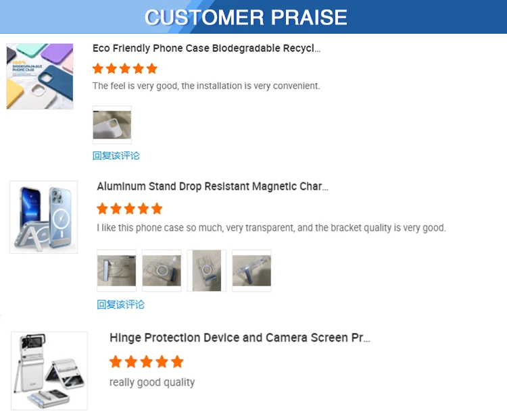Viewport: 507px width, 420px height.
Task: Click the 'really good quality' review text
Action: point(152,382)
